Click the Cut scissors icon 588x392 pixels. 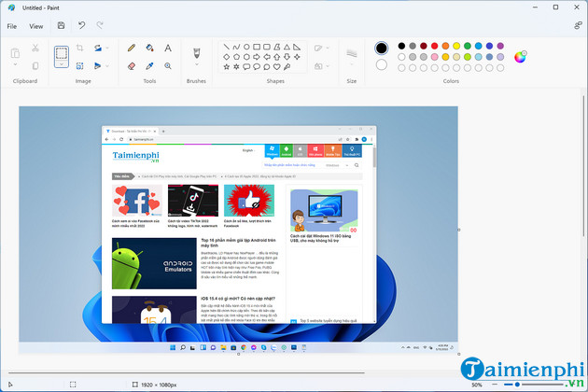[35, 48]
